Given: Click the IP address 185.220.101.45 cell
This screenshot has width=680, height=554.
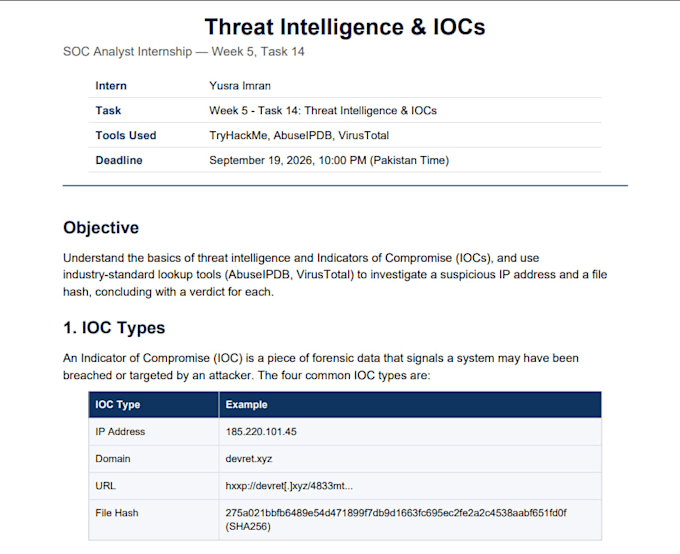Looking at the screenshot, I should pos(410,432).
